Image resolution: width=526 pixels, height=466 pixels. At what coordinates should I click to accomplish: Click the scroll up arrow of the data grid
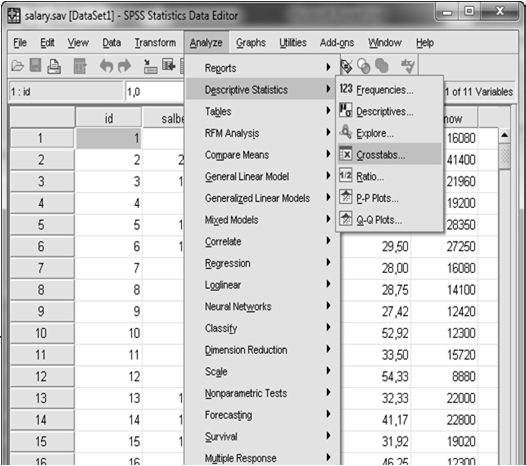[504, 136]
